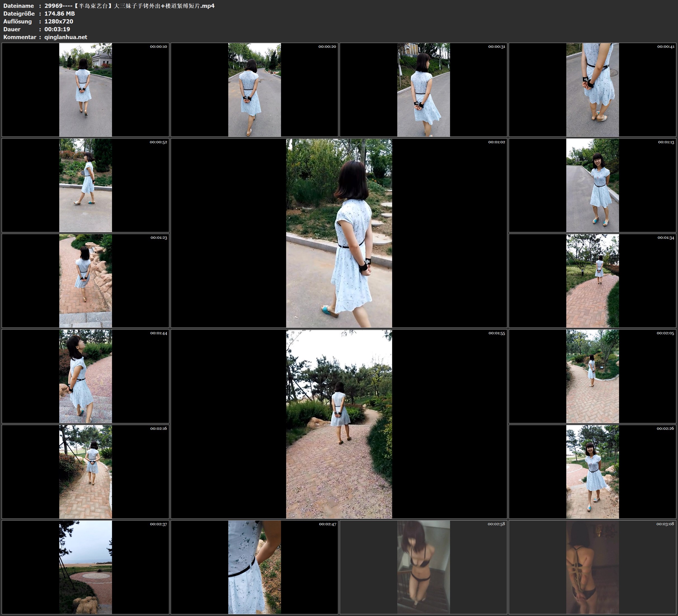The height and width of the screenshot is (616, 678).
Task: Click the thumbnail timestamped 00:00:10
Action: coord(85,90)
